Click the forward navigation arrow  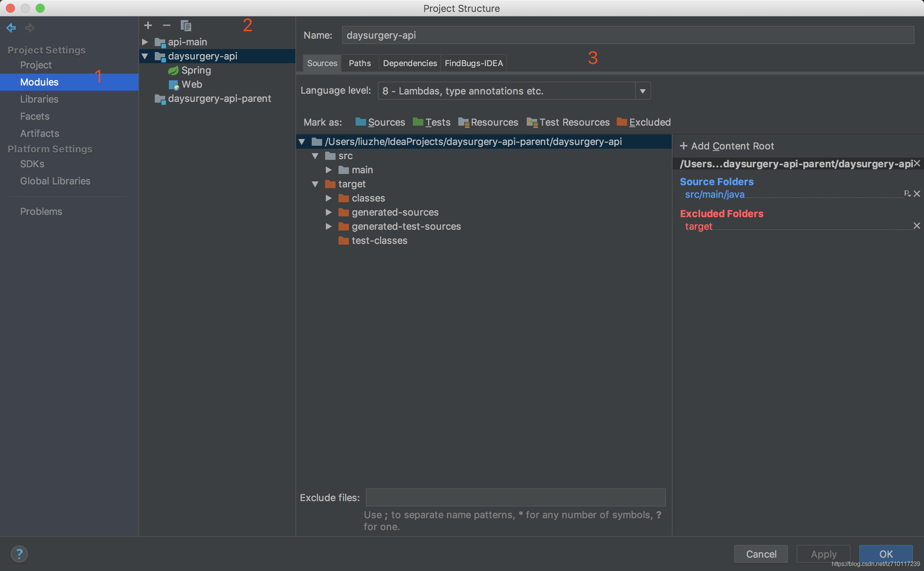(29, 28)
